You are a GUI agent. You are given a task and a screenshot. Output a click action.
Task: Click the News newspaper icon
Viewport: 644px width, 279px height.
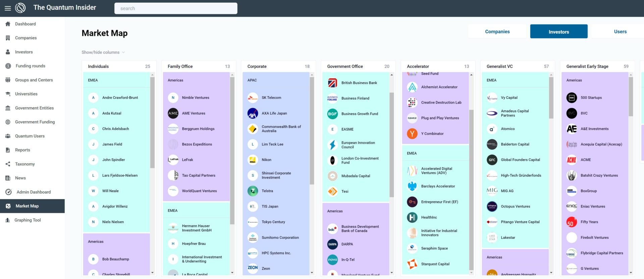coord(8,178)
